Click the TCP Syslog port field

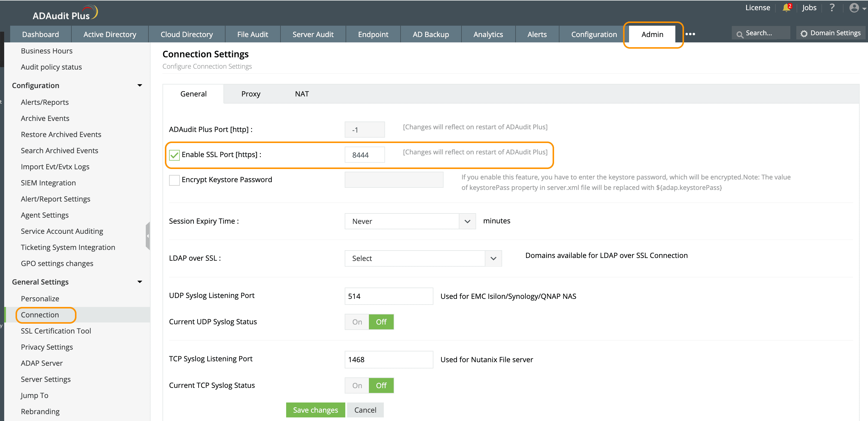pyautogui.click(x=389, y=359)
